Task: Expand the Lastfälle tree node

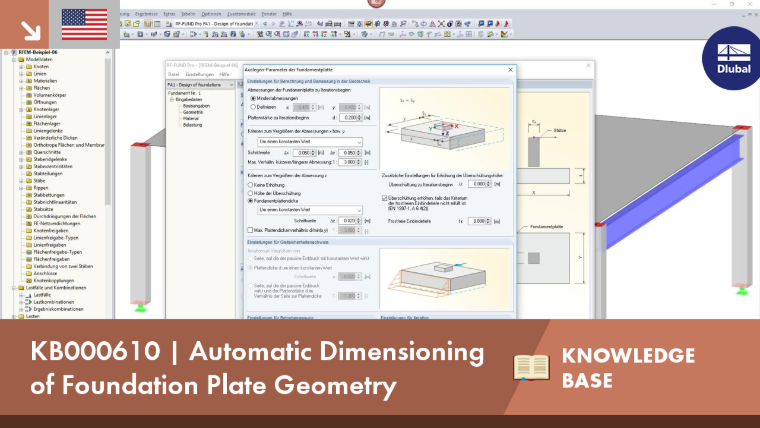Action: tap(21, 295)
